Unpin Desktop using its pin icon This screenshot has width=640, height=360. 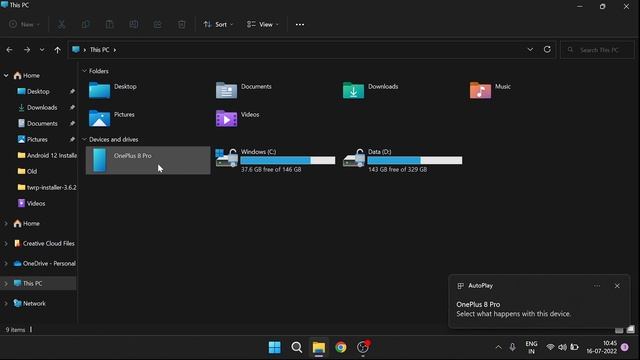click(x=72, y=91)
